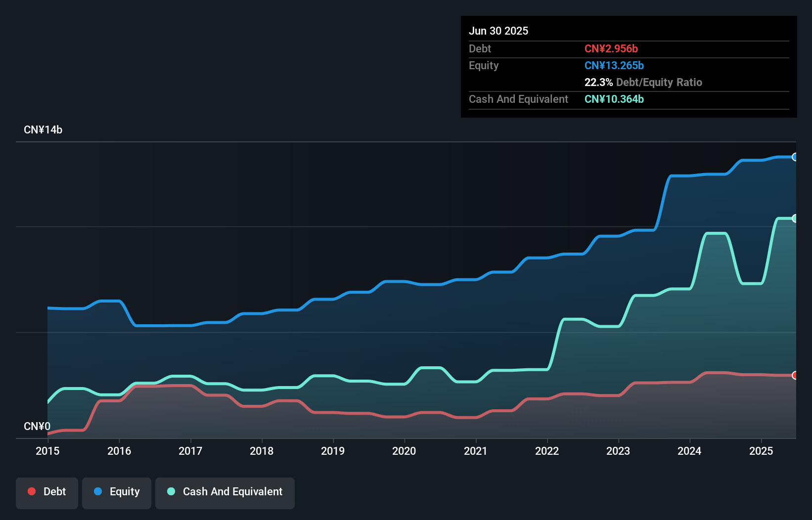Click the Cash value CN¥10.364b
This screenshot has width=812, height=520.
(x=614, y=99)
